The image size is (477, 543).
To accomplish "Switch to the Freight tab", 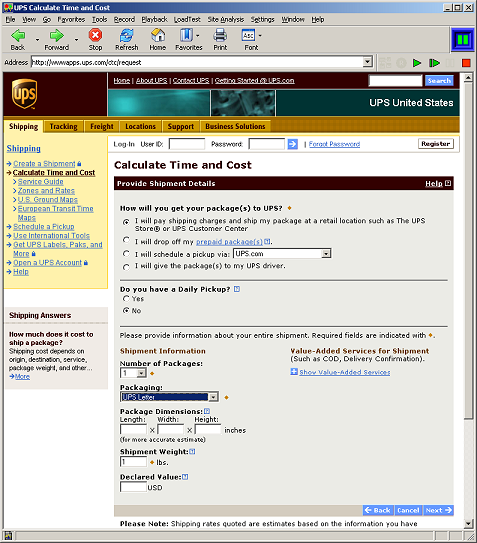I will 102,126.
